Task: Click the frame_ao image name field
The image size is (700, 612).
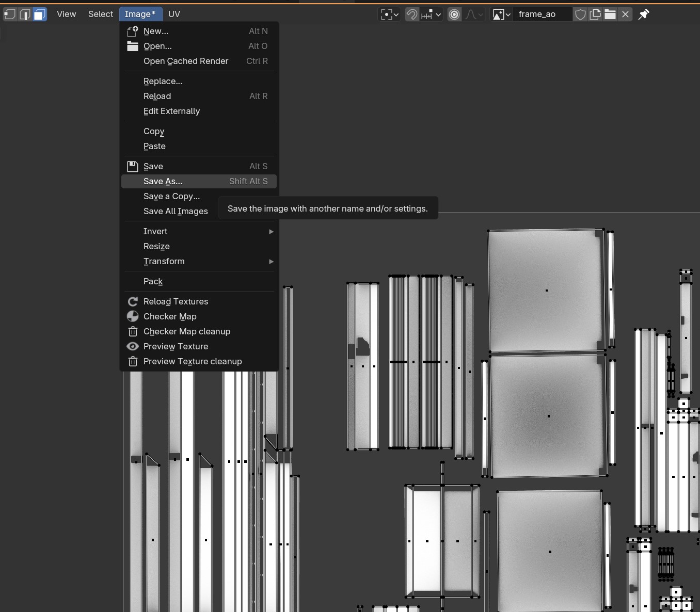Action: (543, 14)
